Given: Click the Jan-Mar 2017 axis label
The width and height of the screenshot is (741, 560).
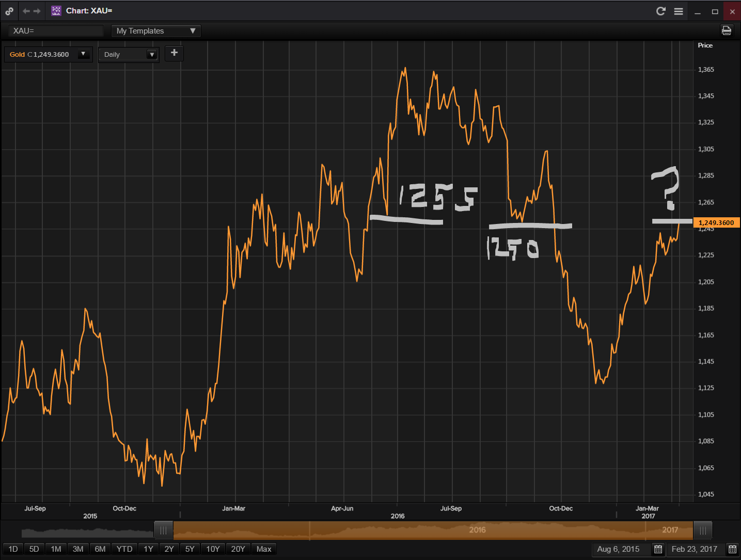Looking at the screenshot, I should [648, 508].
